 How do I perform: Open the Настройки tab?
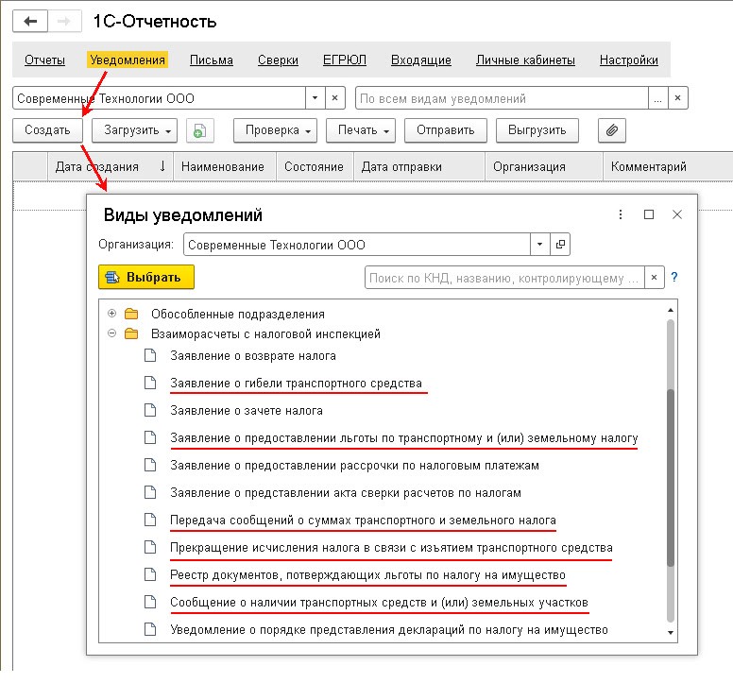[628, 60]
